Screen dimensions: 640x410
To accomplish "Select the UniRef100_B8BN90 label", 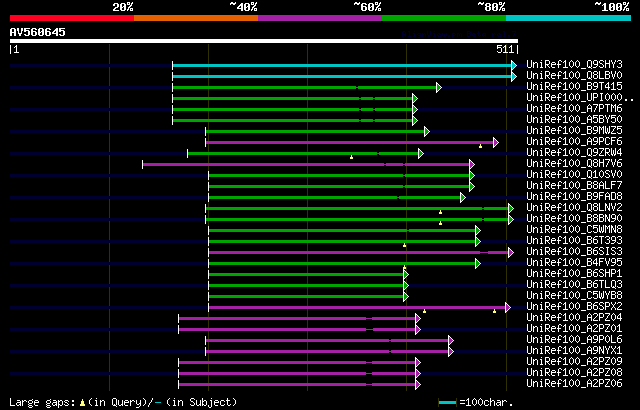I will point(574,219).
